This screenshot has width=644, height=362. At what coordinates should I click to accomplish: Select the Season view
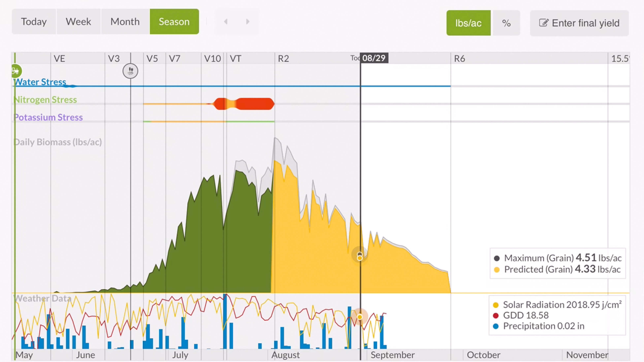tap(174, 22)
